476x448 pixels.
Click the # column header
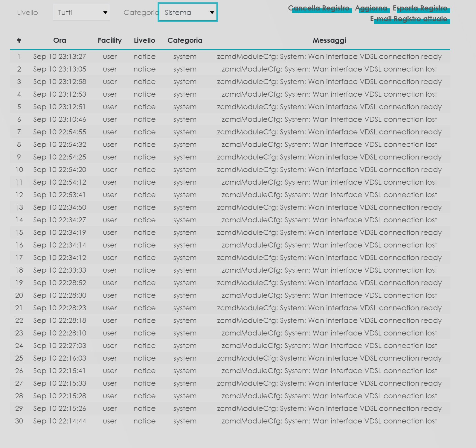[19, 40]
